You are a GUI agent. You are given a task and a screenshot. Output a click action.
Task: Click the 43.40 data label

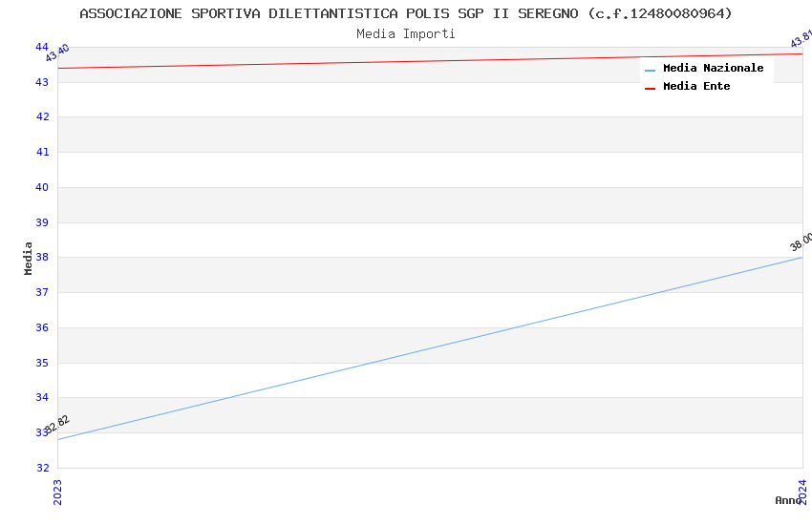(57, 52)
